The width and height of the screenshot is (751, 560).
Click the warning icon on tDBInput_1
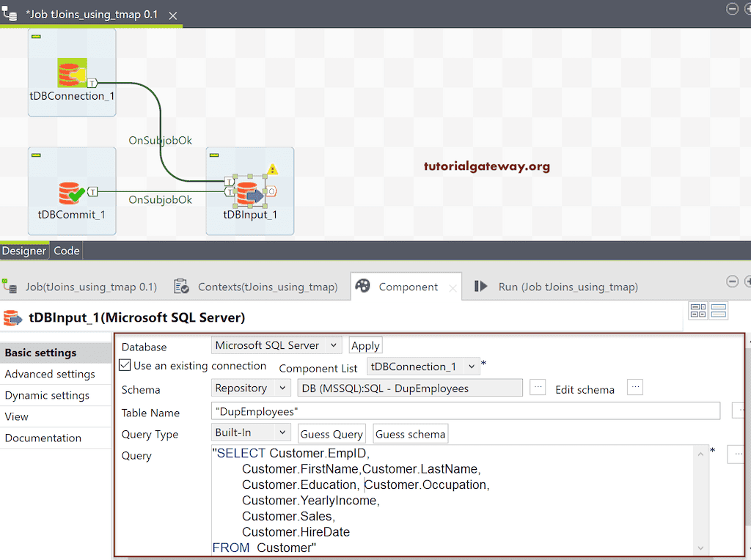(273, 169)
